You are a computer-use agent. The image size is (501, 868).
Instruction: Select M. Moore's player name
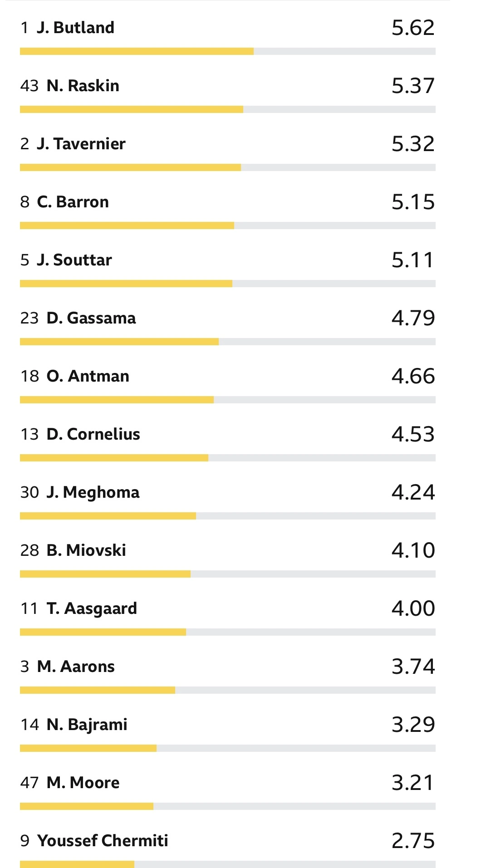(83, 783)
